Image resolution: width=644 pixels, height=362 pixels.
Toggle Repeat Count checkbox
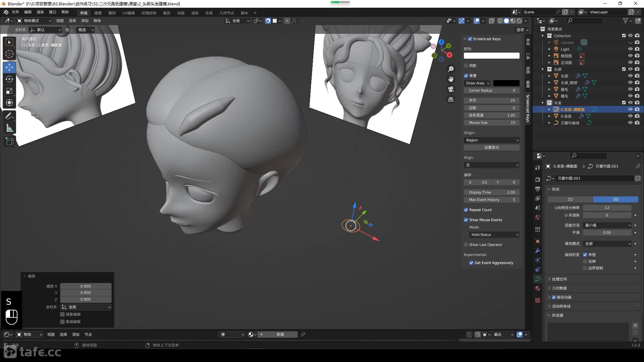(466, 210)
